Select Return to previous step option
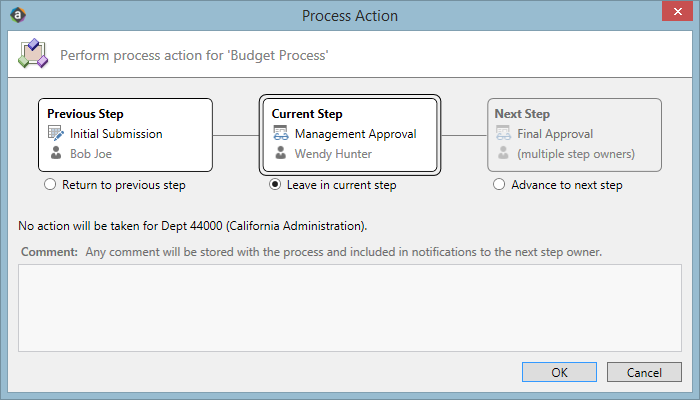This screenshot has height=400, width=700. (50, 185)
